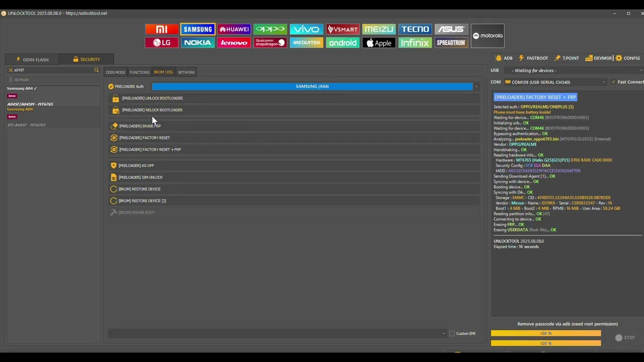The image size is (644, 362).
Task: Select the Vsmart brand logo
Action: (343, 29)
